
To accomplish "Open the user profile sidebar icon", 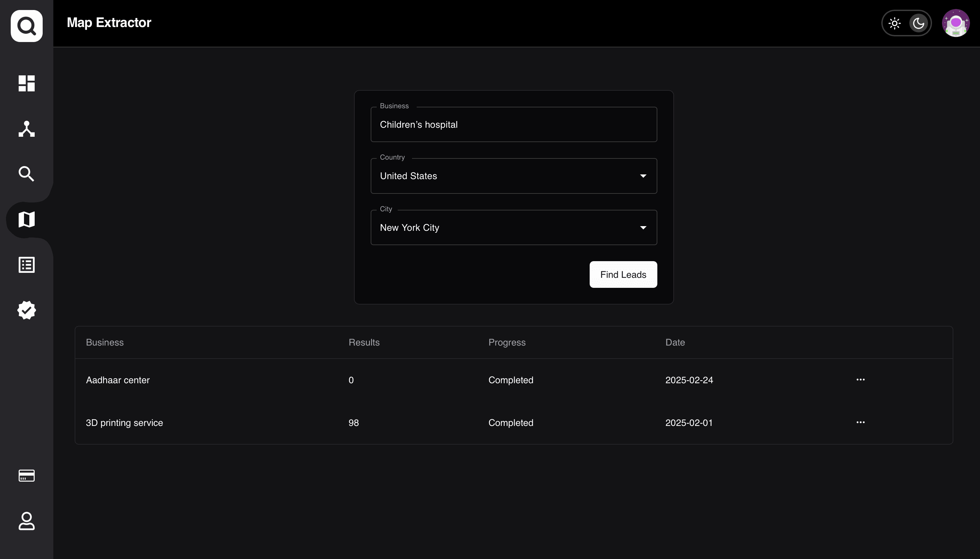I will click(26, 521).
